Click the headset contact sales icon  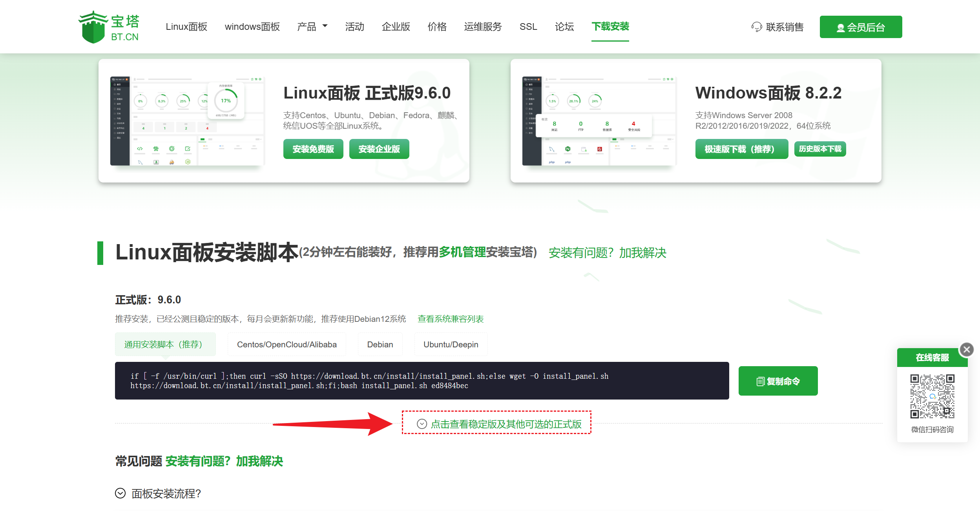[756, 27]
